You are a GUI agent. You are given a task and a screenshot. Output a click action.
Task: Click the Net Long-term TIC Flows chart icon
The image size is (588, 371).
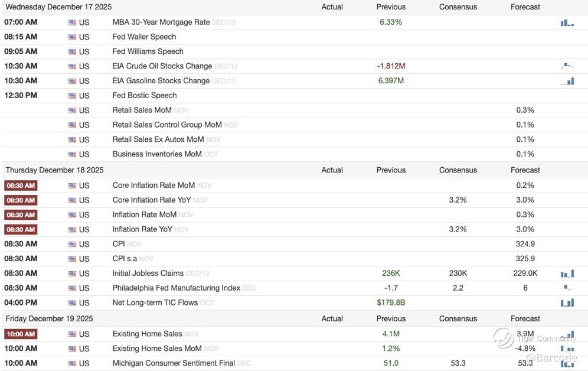click(567, 302)
